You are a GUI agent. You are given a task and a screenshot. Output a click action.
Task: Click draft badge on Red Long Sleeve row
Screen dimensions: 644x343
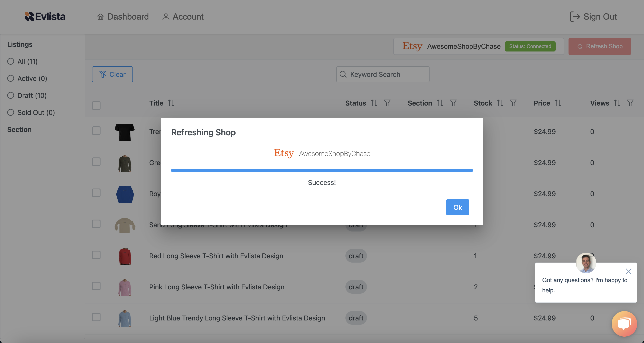pyautogui.click(x=356, y=256)
